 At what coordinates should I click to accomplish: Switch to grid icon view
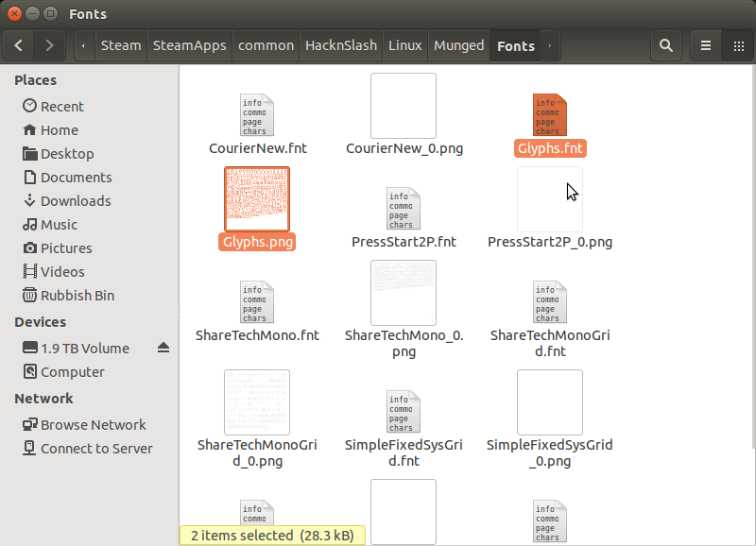coord(738,45)
